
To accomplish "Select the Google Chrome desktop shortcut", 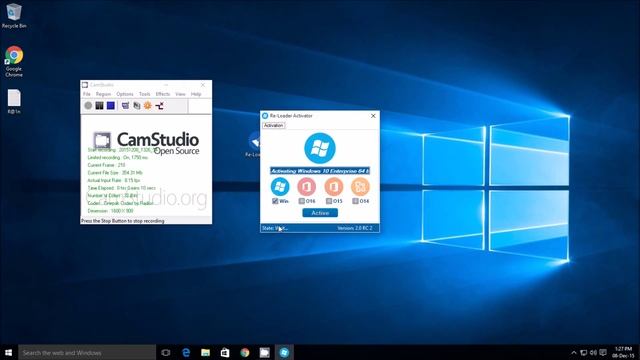I will point(14,62).
